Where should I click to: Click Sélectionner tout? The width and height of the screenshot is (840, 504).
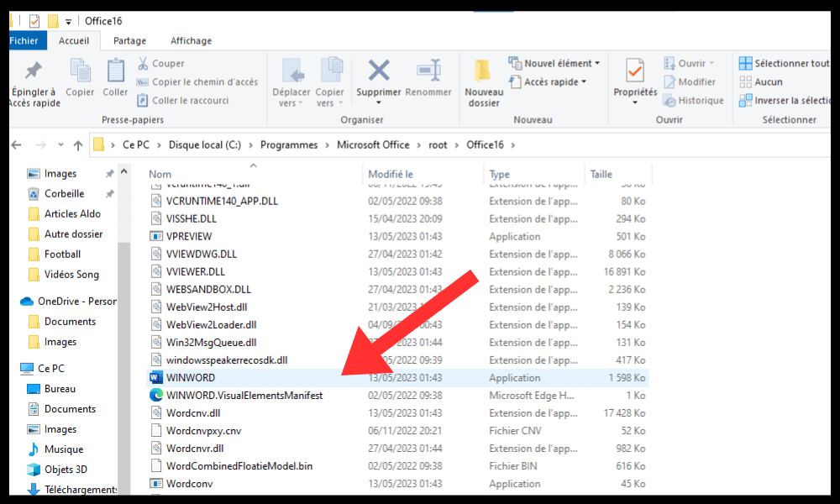[x=785, y=63]
